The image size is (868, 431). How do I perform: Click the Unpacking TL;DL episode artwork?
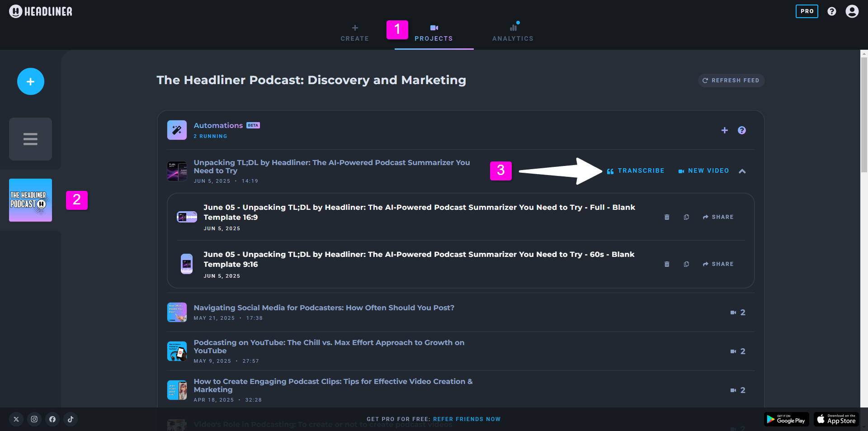click(x=177, y=171)
